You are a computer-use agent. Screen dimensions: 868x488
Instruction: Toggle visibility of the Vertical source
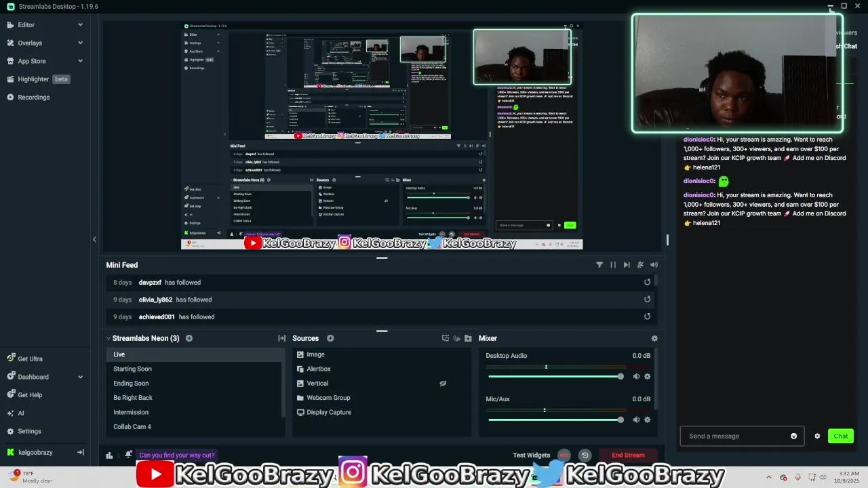443,384
